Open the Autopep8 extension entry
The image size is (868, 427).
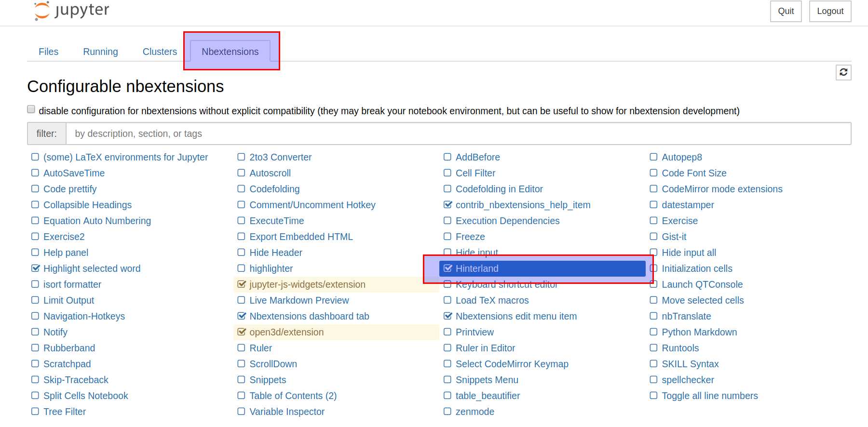(x=682, y=157)
